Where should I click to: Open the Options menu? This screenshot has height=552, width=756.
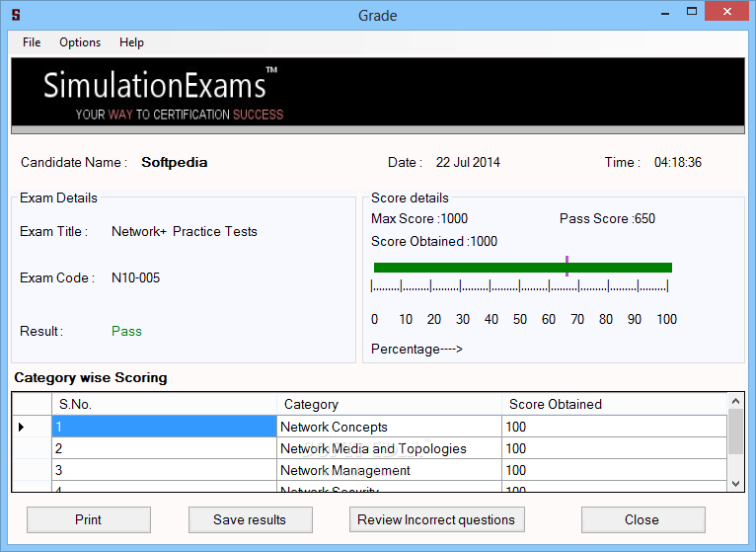80,42
